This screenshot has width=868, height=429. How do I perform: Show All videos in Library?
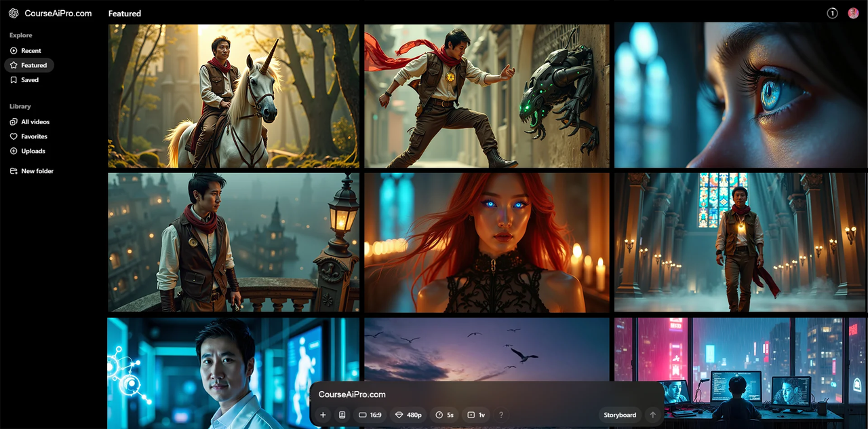coord(35,122)
